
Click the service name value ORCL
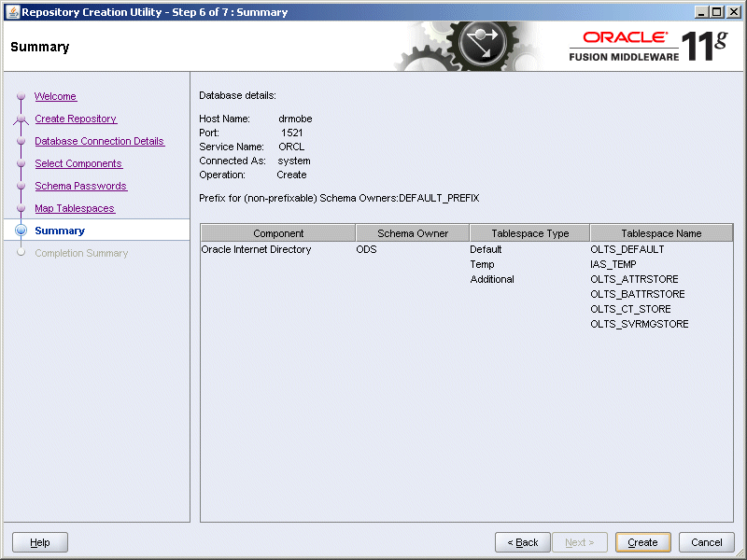pos(291,147)
